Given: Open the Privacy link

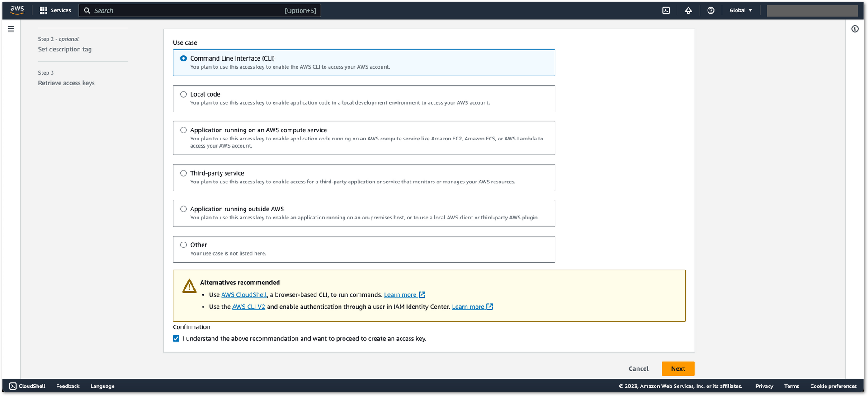Looking at the screenshot, I should click(x=764, y=386).
